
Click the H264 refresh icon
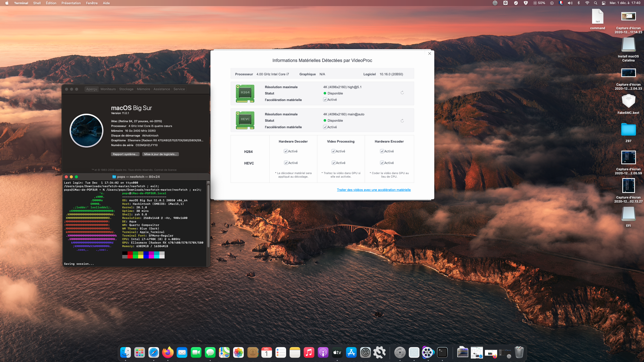[x=402, y=93]
